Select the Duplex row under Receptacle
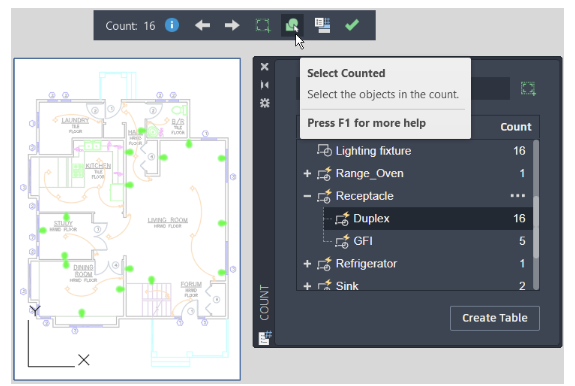 [428, 218]
